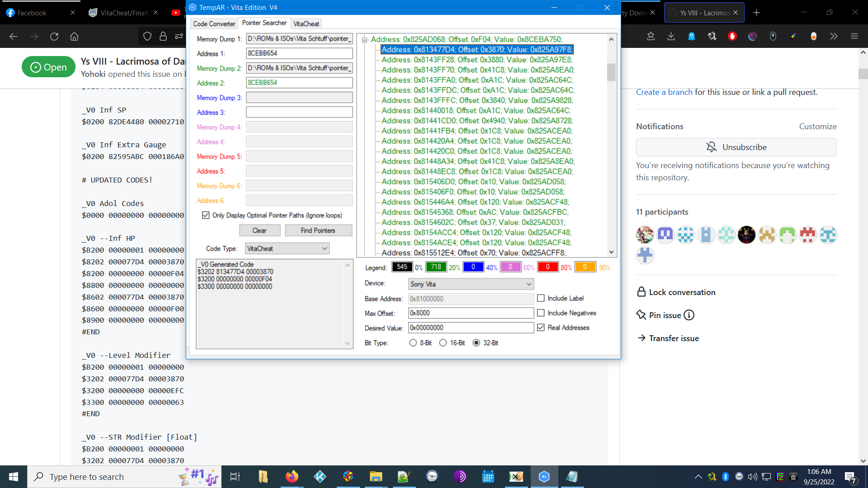Show more toolbar extensions chevron
868x488 pixels.
coord(834,36)
